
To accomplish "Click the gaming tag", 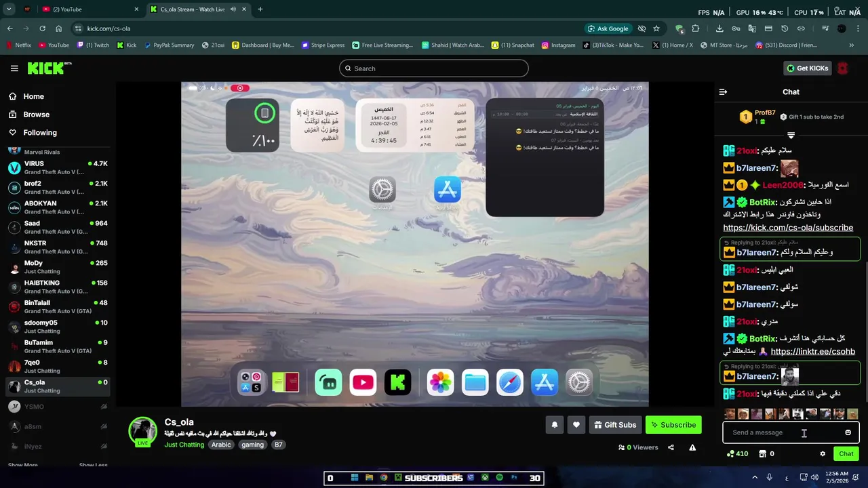I will (x=252, y=445).
